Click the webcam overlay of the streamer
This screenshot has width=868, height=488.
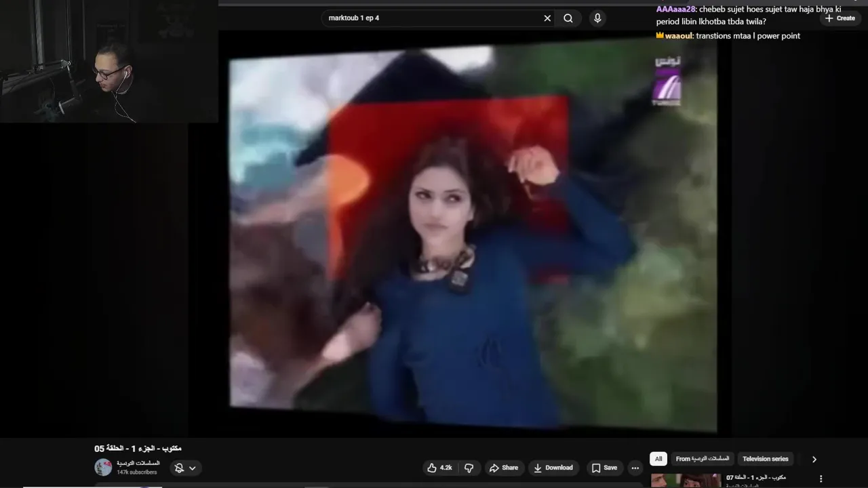click(108, 61)
